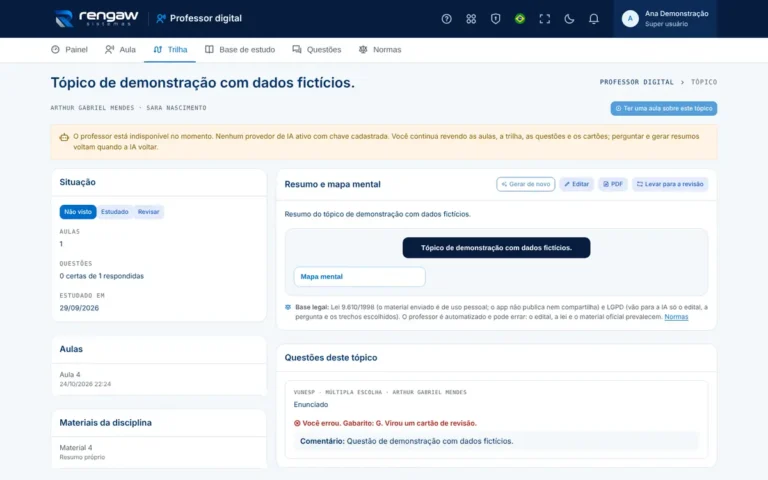Open the Questões tab
Image resolution: width=768 pixels, height=480 pixels.
pyautogui.click(x=316, y=49)
